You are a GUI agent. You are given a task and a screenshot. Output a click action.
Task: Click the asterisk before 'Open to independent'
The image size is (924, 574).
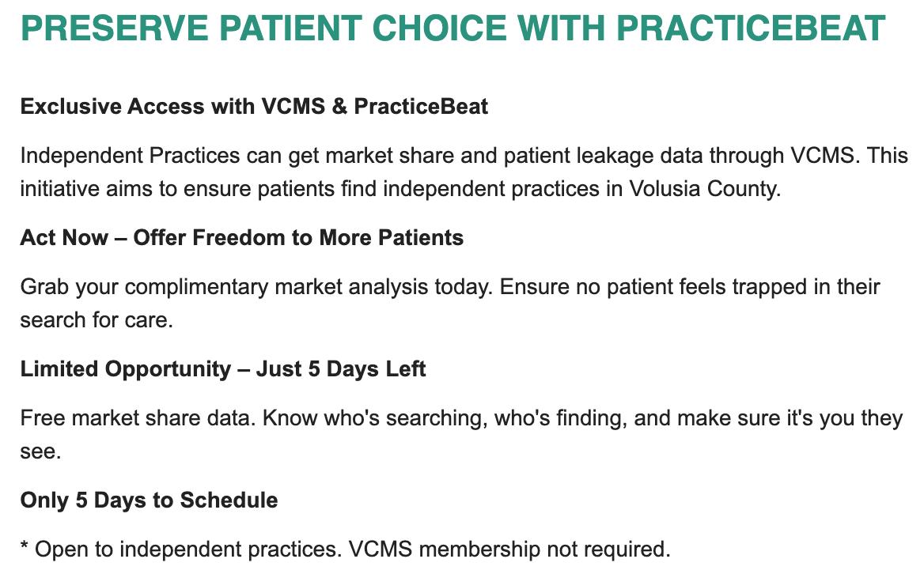24,546
